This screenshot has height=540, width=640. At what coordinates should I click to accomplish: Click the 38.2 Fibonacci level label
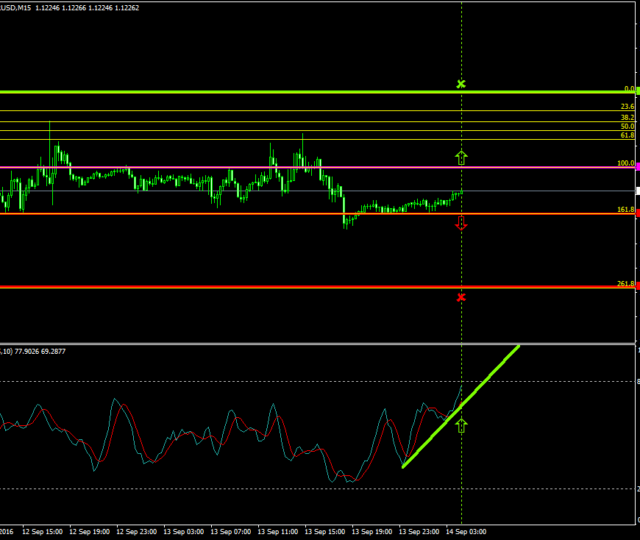(x=627, y=117)
